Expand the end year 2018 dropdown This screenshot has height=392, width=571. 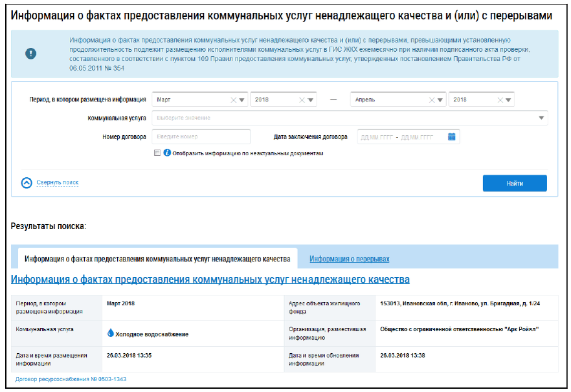click(x=508, y=100)
